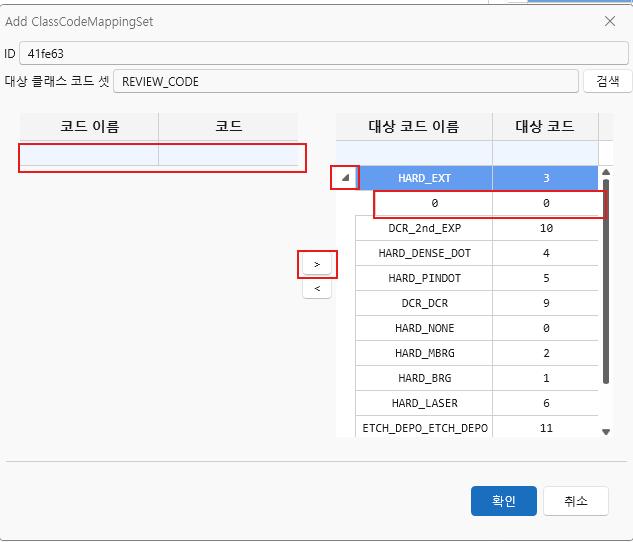Close the Add ClassCodeMappingSet dialog
This screenshot has height=542, width=633.
coord(610,21)
